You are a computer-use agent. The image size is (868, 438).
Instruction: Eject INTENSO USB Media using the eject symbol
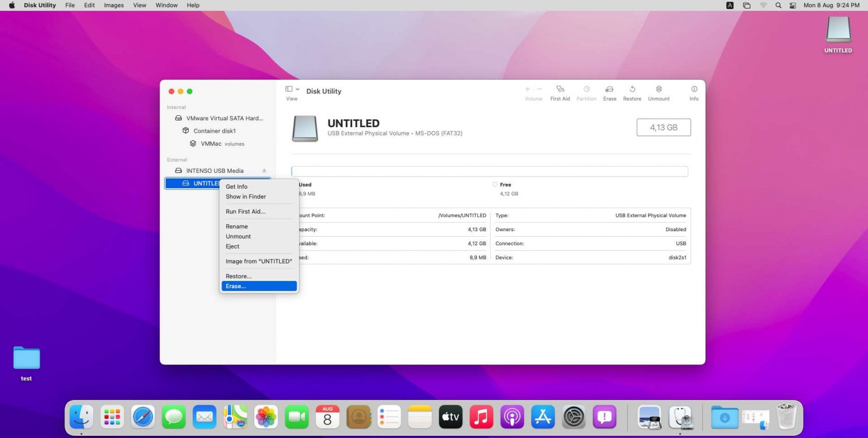click(264, 170)
